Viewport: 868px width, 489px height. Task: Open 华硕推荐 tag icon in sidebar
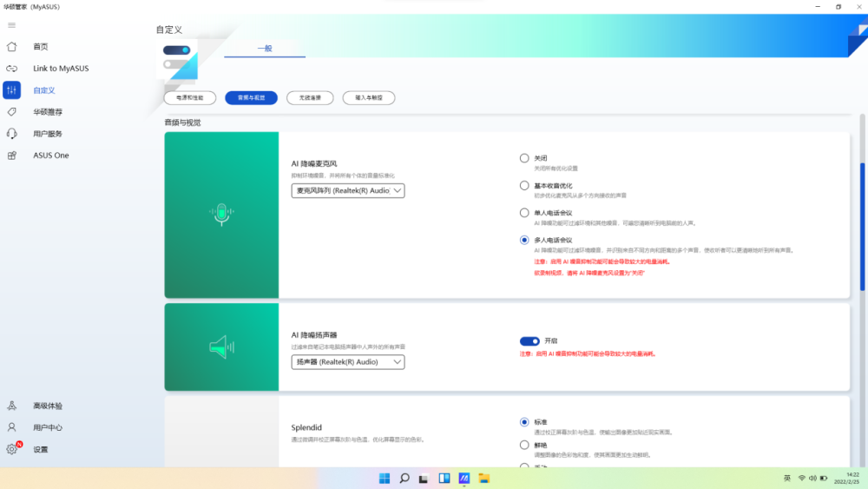[x=11, y=112]
